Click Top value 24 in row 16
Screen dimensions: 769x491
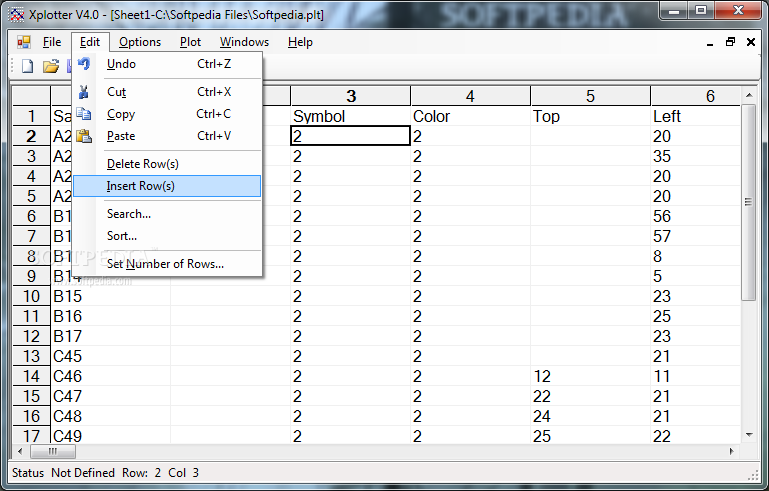(590, 416)
